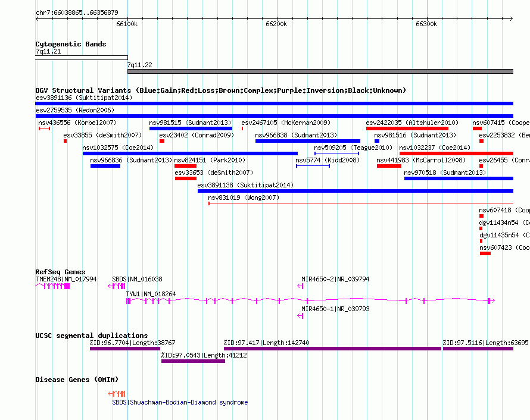Click the chr7:66038865..66356879 region label
The width and height of the screenshot is (530, 420).
pos(77,12)
